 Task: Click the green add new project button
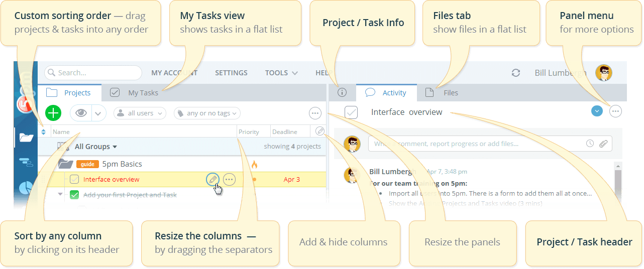[x=53, y=113]
